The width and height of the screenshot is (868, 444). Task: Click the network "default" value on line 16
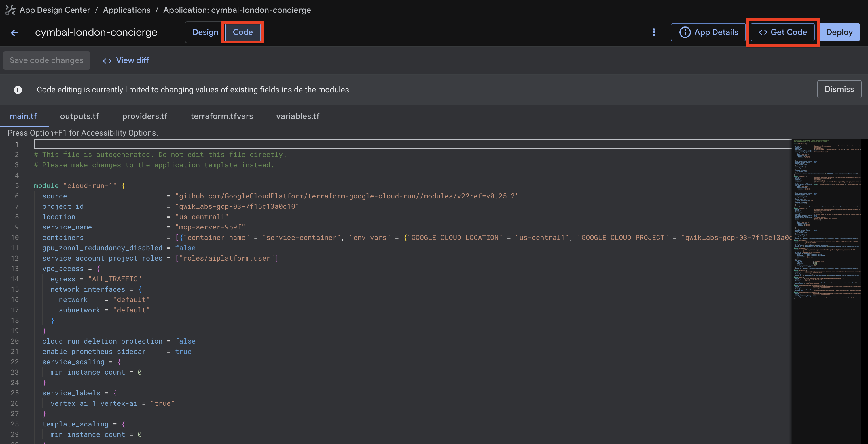(131, 300)
